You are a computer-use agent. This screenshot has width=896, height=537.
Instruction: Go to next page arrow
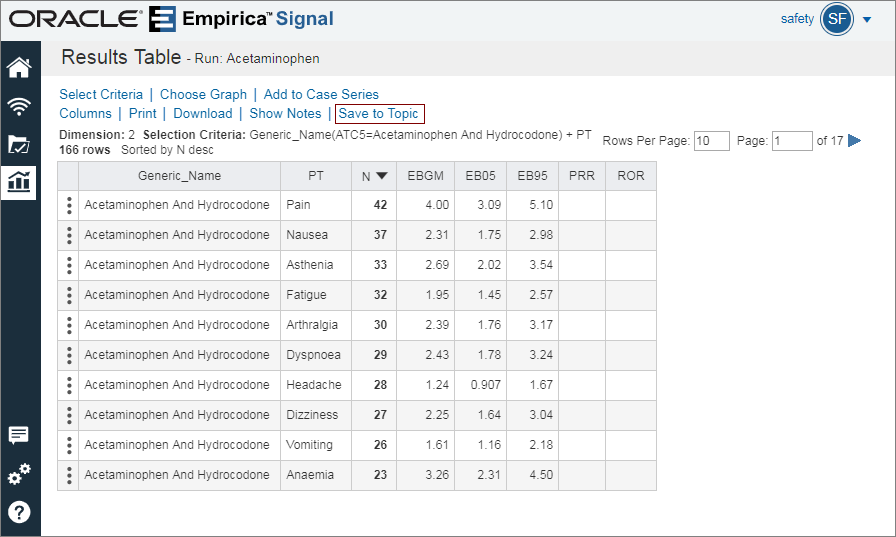[x=854, y=141]
